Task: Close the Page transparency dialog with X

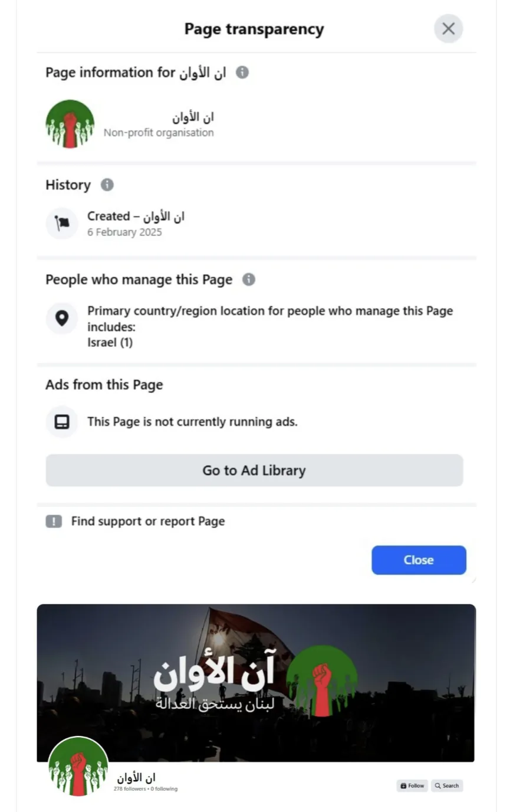Action: click(x=448, y=28)
